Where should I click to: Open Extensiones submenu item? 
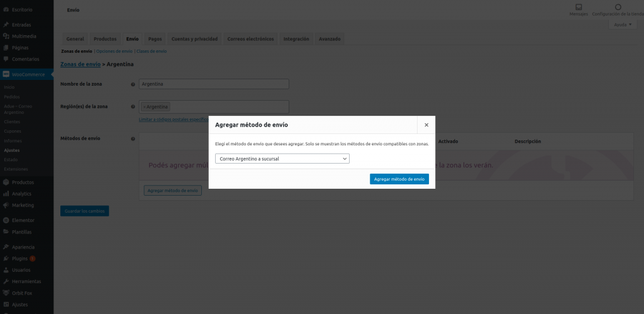pos(16,169)
